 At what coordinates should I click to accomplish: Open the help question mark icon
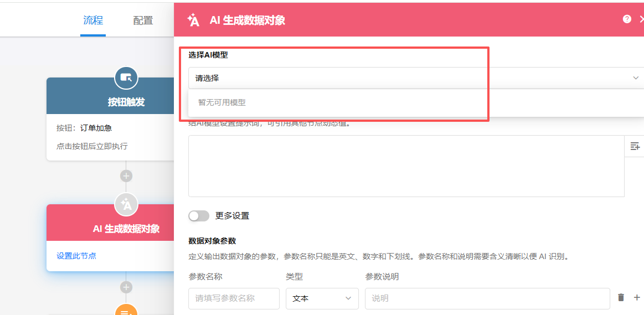627,19
